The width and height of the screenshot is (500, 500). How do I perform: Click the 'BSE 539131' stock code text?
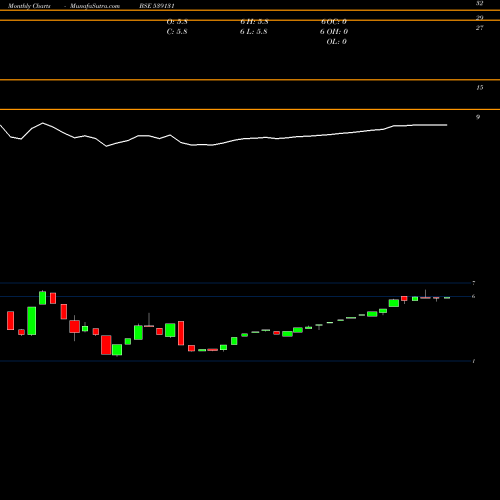[157, 6]
